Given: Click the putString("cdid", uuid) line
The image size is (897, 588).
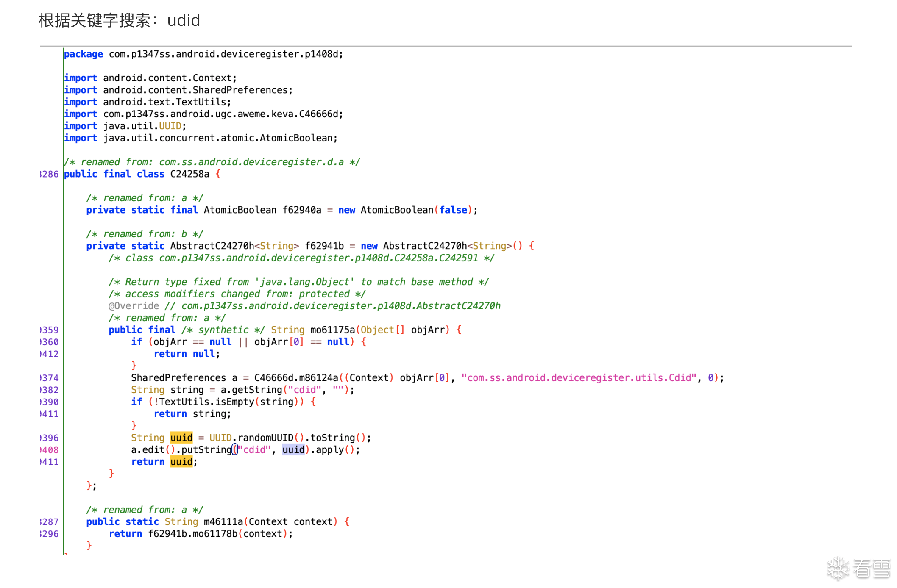Looking at the screenshot, I should (x=245, y=450).
